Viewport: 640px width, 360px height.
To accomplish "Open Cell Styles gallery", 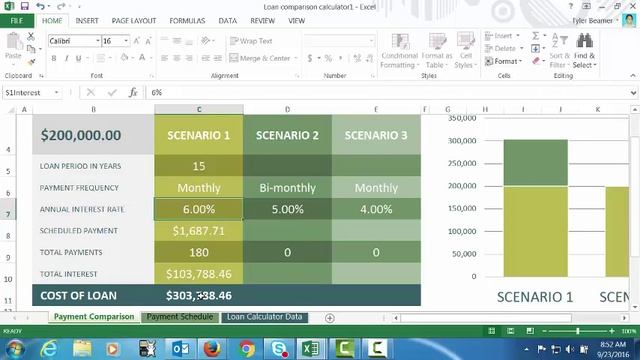I will click(x=465, y=51).
